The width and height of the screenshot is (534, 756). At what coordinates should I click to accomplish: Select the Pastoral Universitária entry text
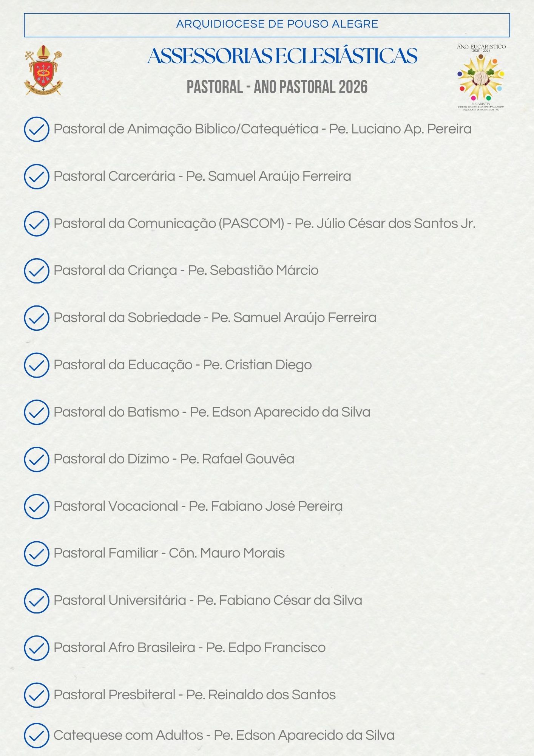pos(208,600)
